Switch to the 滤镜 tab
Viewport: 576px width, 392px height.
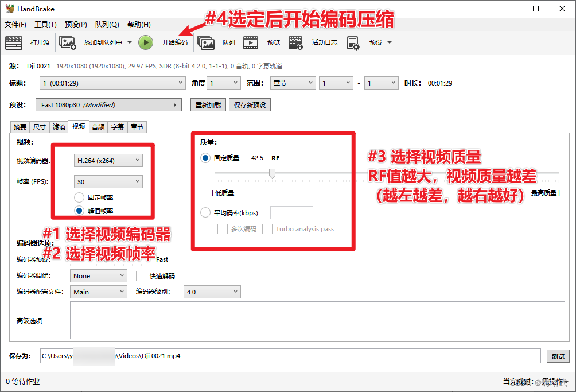point(59,127)
